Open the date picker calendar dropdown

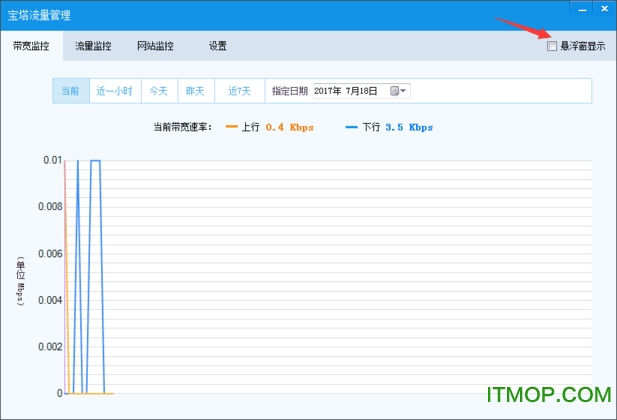(398, 91)
